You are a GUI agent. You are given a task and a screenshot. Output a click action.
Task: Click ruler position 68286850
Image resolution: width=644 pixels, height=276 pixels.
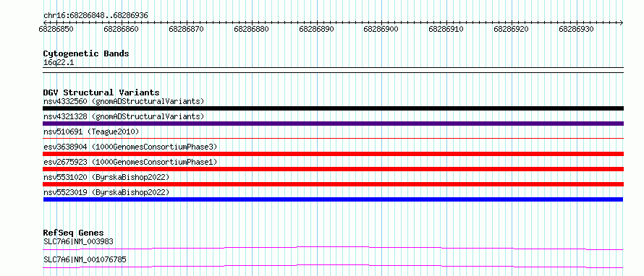(x=56, y=29)
